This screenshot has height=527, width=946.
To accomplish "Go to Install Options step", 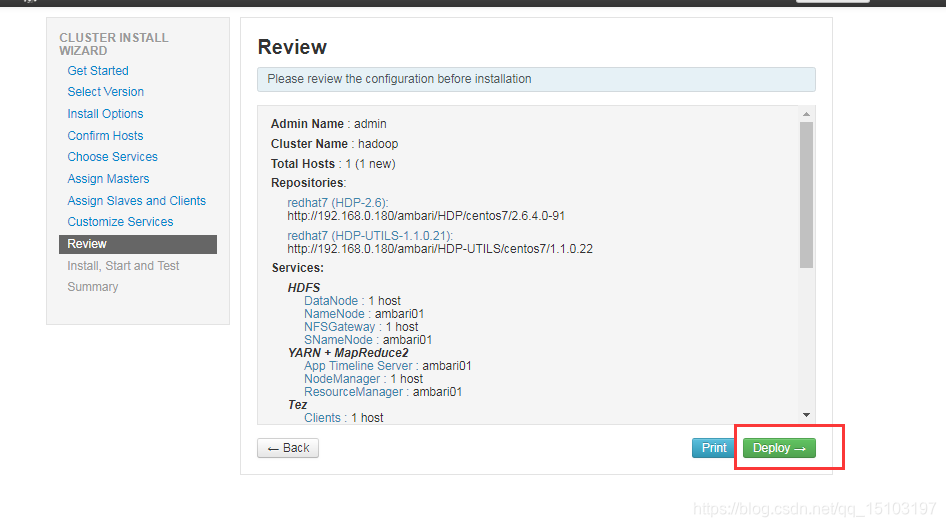I will click(105, 113).
